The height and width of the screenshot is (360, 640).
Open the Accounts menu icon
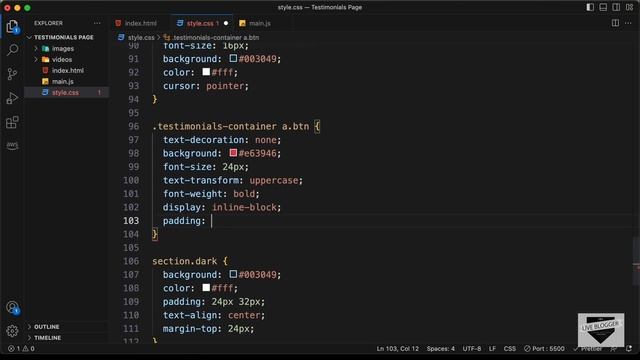click(x=12, y=307)
